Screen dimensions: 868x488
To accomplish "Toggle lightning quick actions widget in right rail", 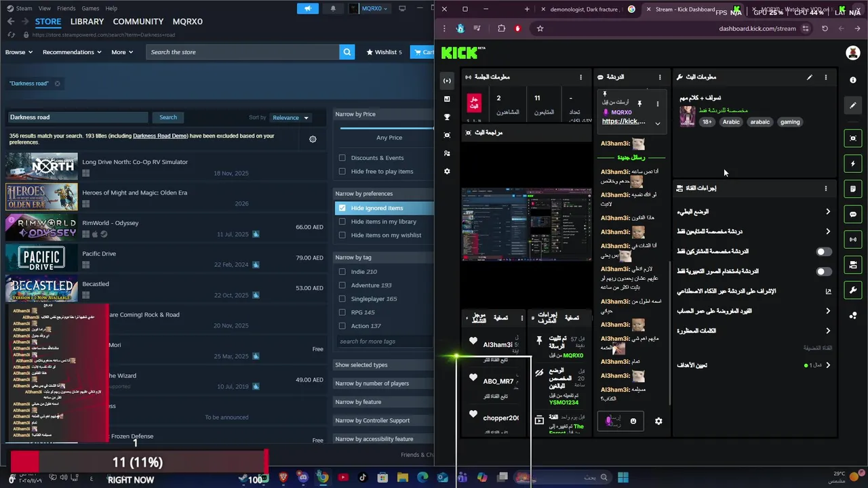I will pos(853,163).
